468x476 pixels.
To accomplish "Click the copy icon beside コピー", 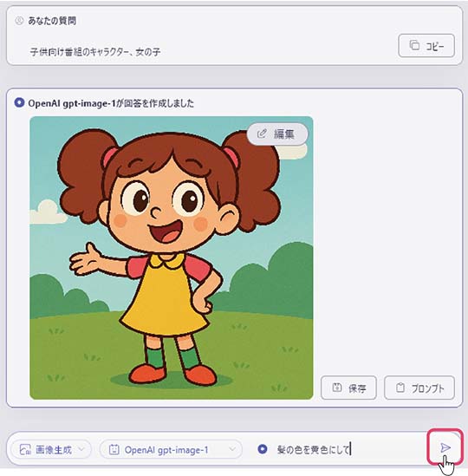I will pyautogui.click(x=414, y=45).
